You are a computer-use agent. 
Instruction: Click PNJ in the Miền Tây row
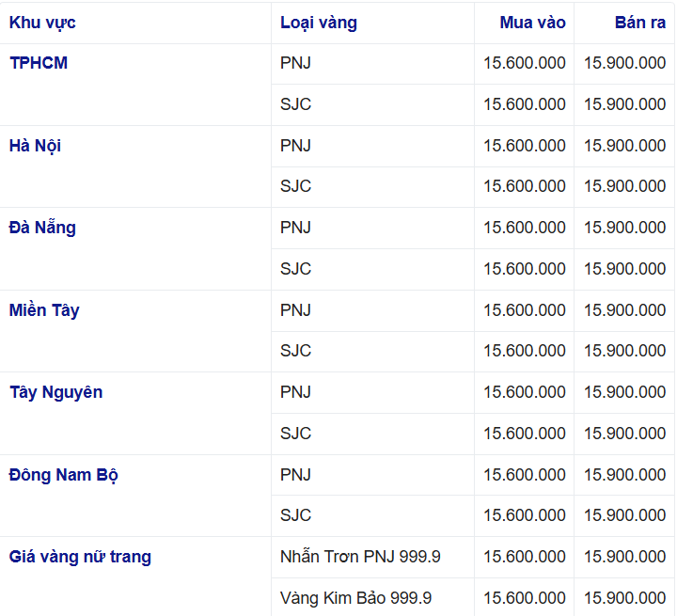point(295,310)
